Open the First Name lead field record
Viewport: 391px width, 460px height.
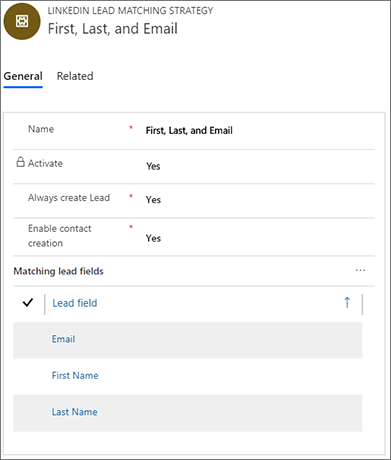75,376
